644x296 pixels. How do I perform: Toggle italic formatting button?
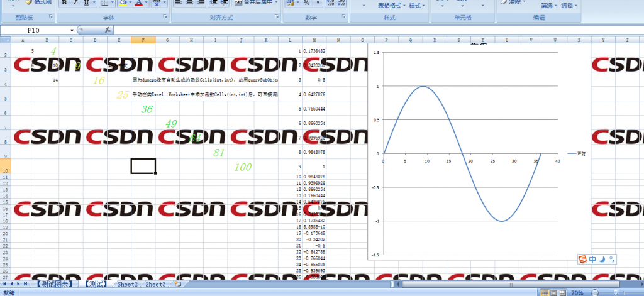click(75, 3)
